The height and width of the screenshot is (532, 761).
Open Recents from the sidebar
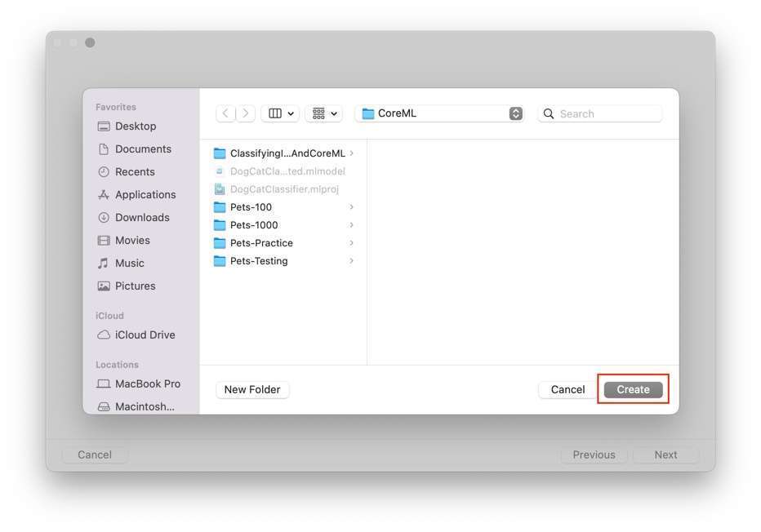135,172
